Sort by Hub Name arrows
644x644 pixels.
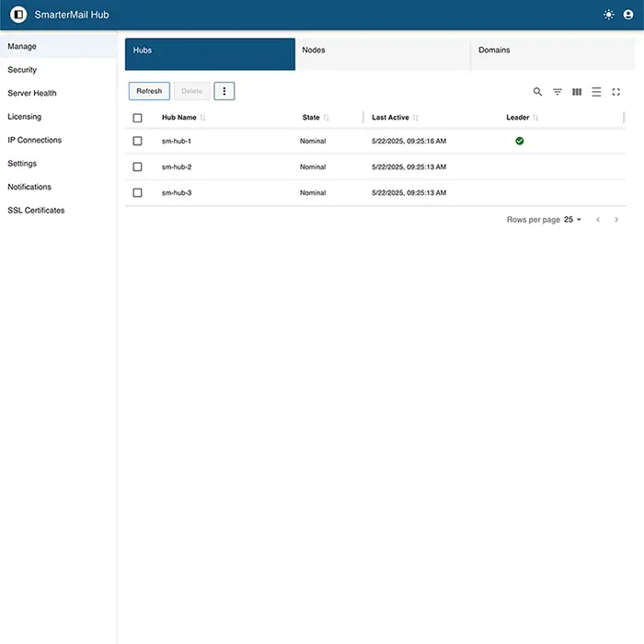[202, 118]
